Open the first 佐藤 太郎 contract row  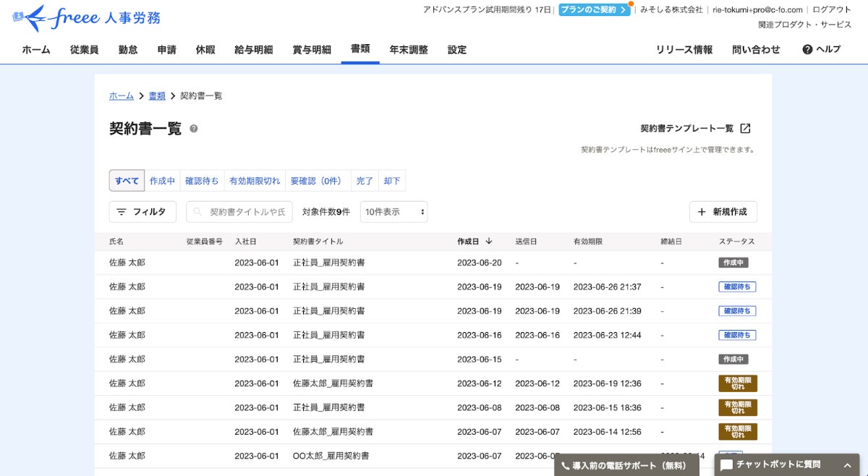pyautogui.click(x=127, y=263)
